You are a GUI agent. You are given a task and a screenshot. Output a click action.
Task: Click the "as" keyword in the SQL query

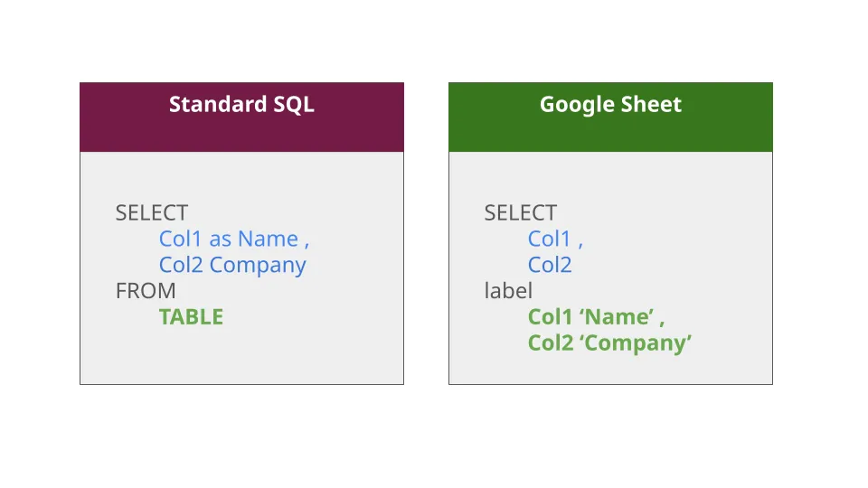(x=220, y=239)
